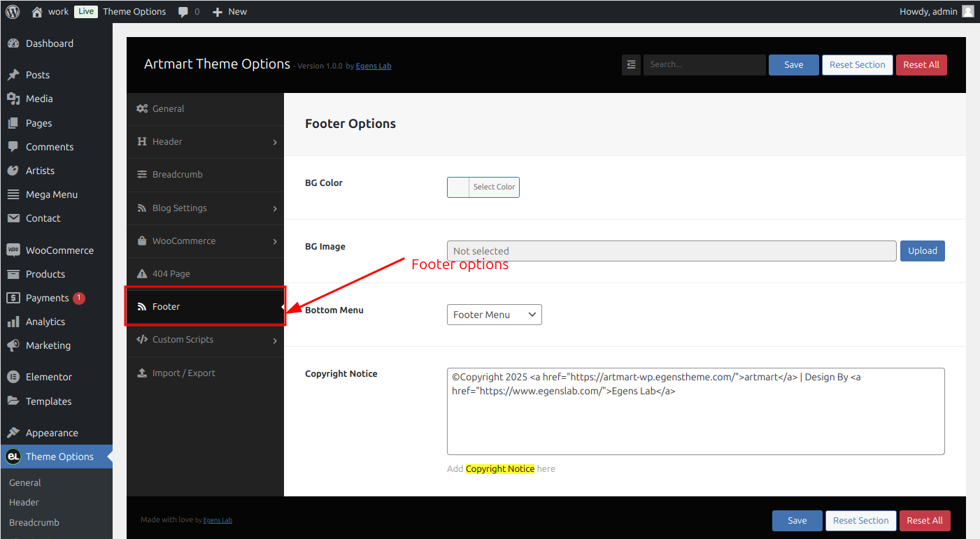Click the theme options Search field
This screenshot has width=980, height=539.
point(704,64)
